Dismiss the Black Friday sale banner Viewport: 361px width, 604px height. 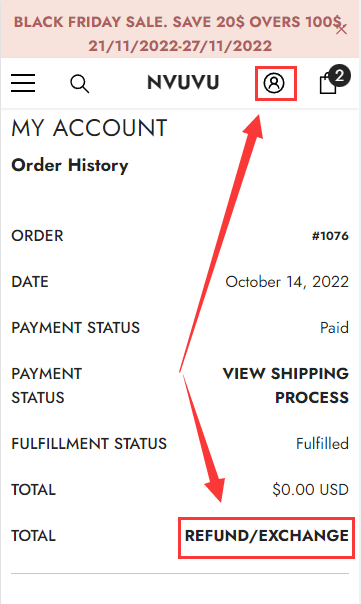(x=341, y=29)
